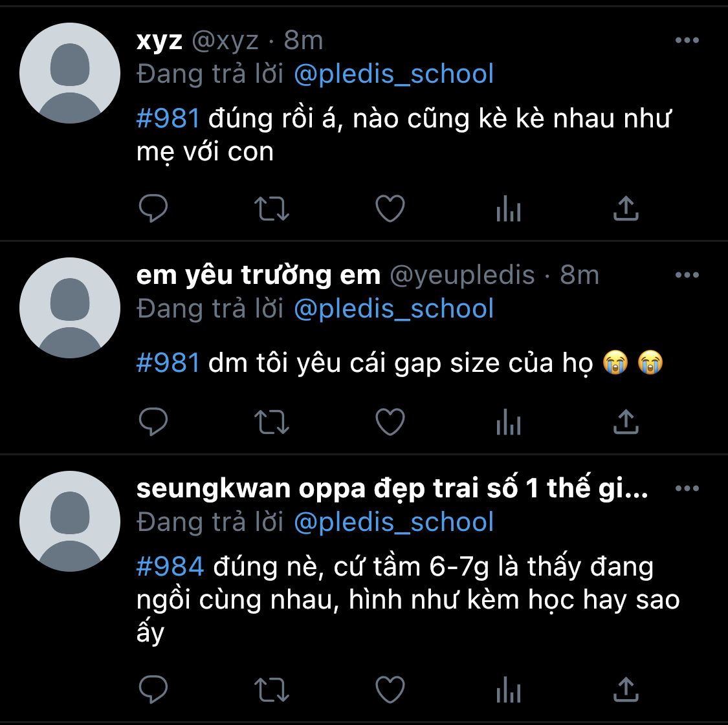The image size is (728, 725).
Task: View analytics for xyz's tweet
Action: pyautogui.click(x=509, y=208)
